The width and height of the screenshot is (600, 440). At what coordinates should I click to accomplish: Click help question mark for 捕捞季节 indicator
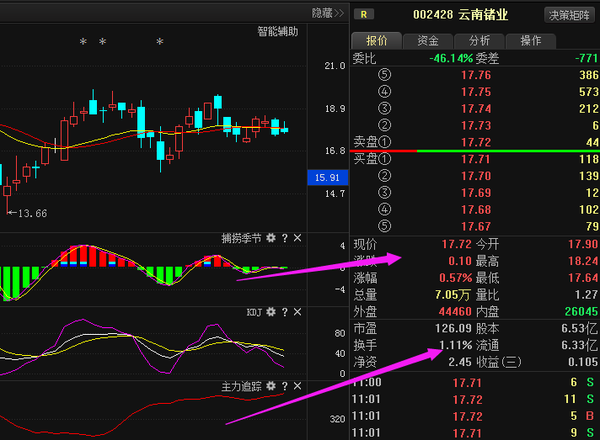point(284,239)
